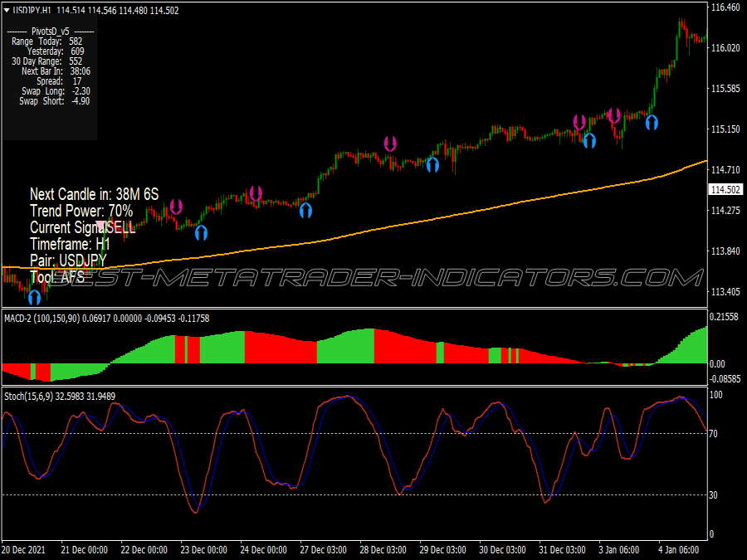Select the magenta sell arrow on 3 Jan

tap(614, 115)
